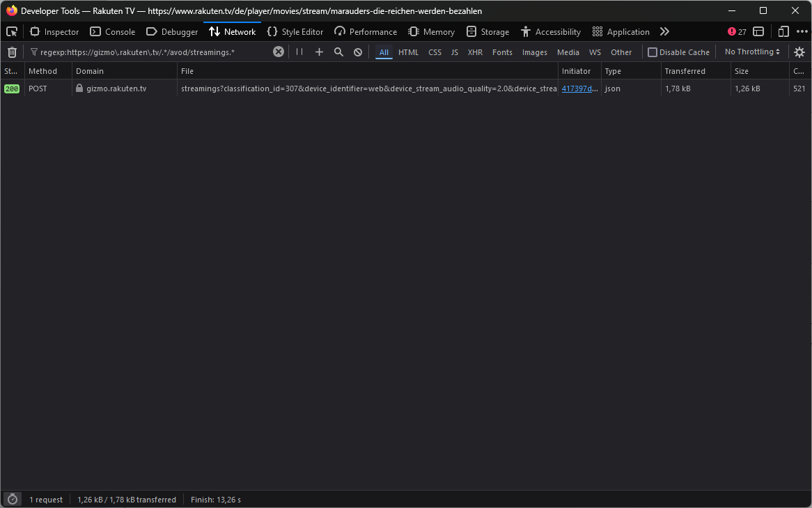Click '1,26 kB / 1,78 kB transferred' status

click(x=127, y=500)
